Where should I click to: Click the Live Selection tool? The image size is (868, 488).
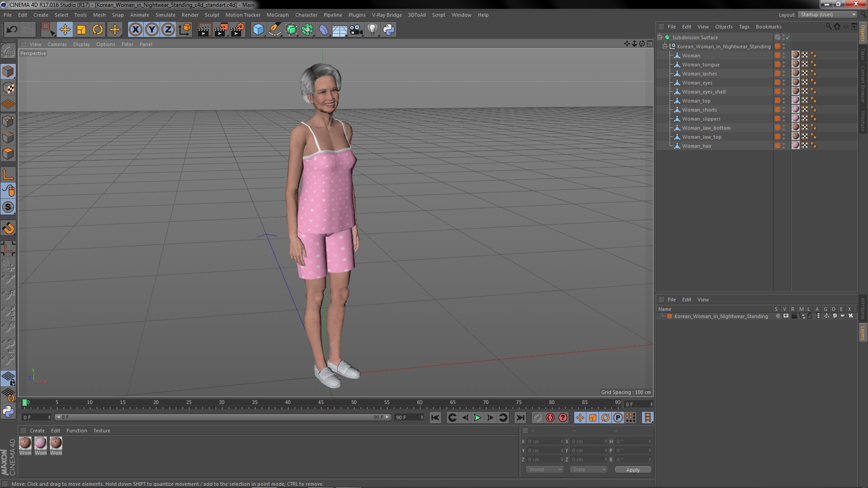pos(48,30)
